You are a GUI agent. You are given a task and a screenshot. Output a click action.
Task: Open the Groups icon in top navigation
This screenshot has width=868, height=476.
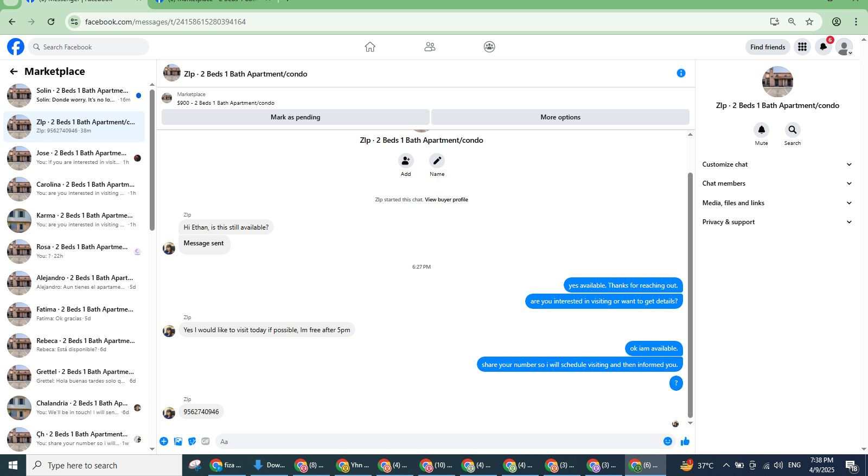pos(489,47)
